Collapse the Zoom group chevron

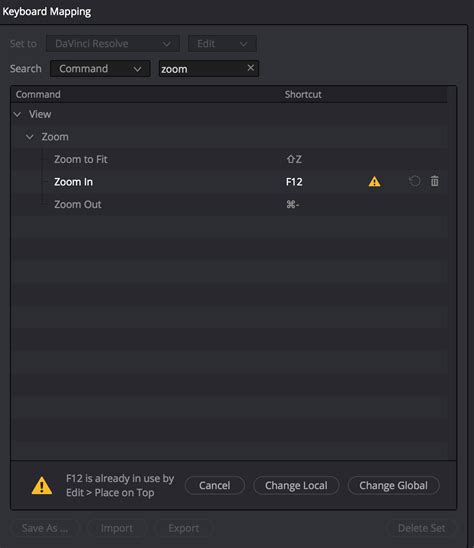click(30, 137)
